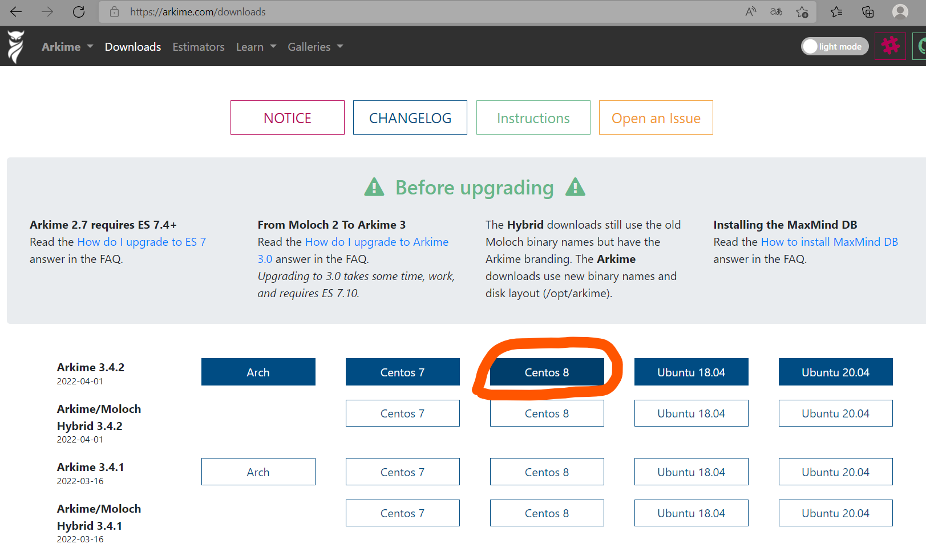The width and height of the screenshot is (926, 560).
Task: Open the Read aloud icon in address bar
Action: [751, 11]
